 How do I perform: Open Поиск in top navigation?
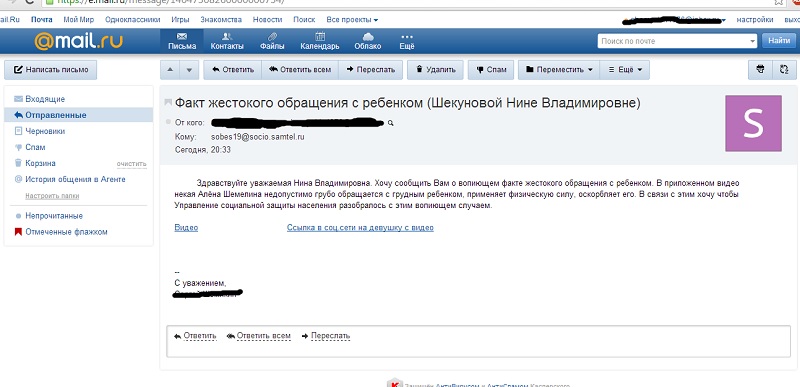pyautogui.click(x=304, y=20)
